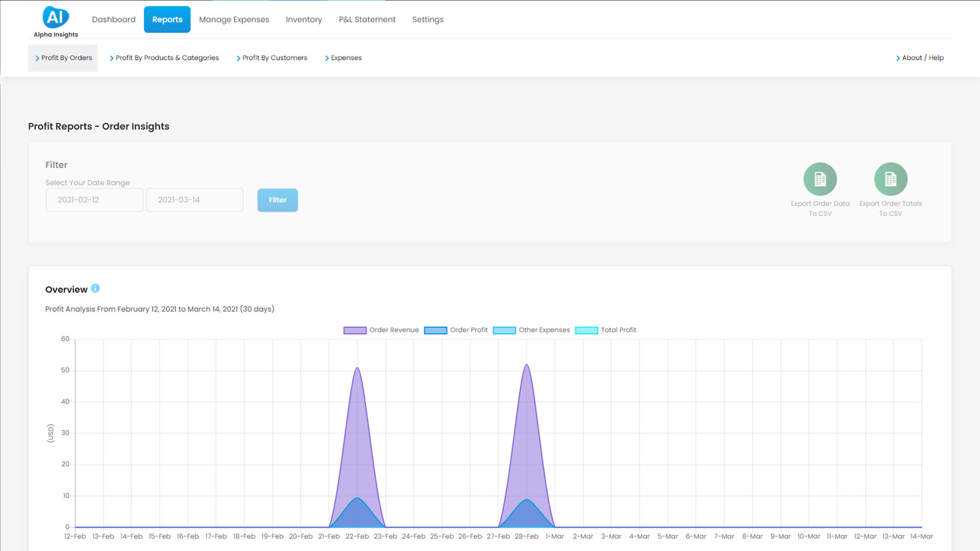Click the 22-Feb axis label
980x551 pixels.
(357, 536)
